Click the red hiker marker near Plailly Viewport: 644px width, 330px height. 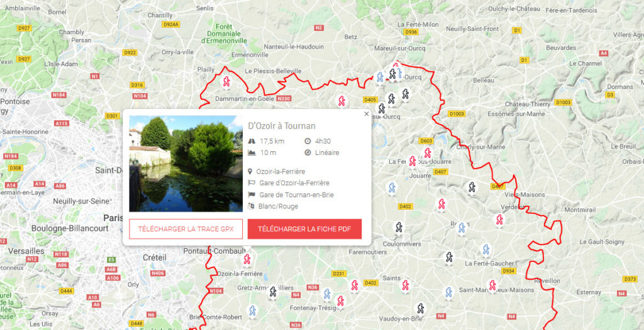click(x=226, y=81)
